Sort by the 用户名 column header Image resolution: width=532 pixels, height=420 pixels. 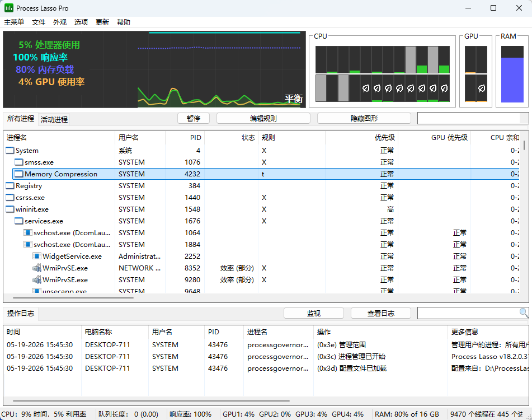[140, 138]
